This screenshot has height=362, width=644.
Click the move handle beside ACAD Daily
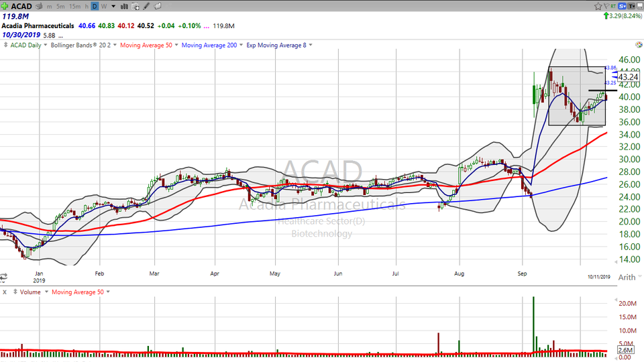5,45
